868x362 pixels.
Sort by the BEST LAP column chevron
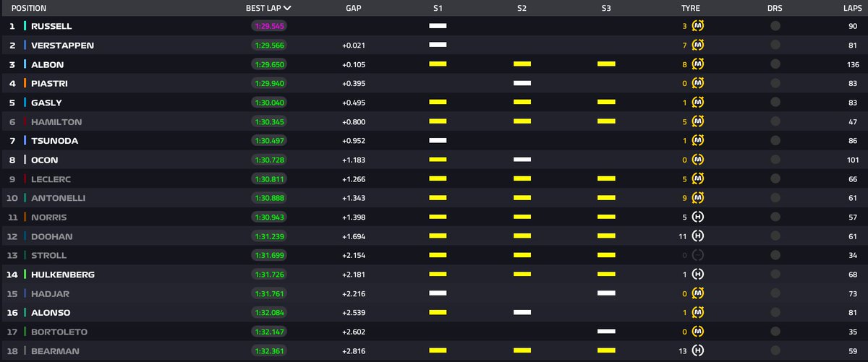pyautogui.click(x=288, y=9)
